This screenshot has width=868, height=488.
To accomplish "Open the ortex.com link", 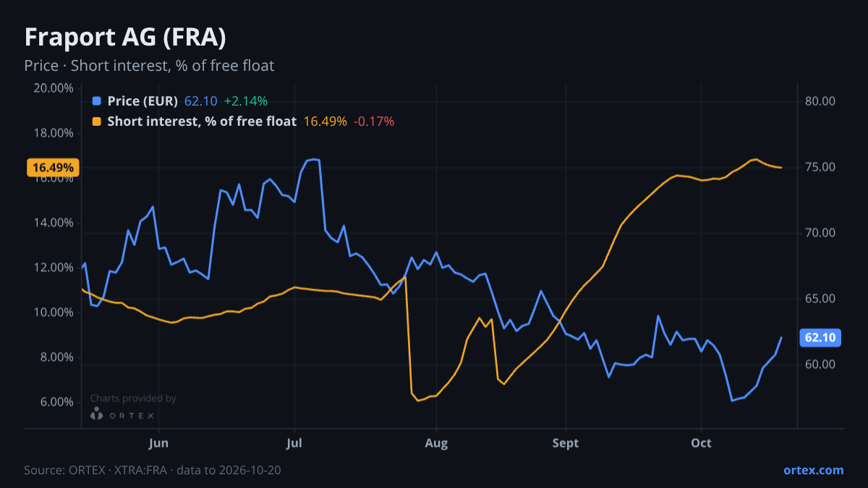I will pyautogui.click(x=814, y=470).
